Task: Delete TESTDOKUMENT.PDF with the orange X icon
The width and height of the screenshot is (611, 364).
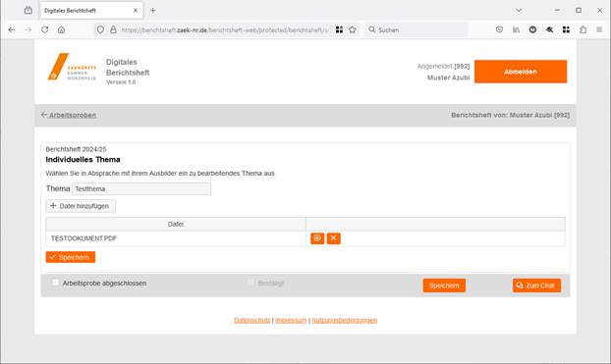Action: (x=334, y=238)
